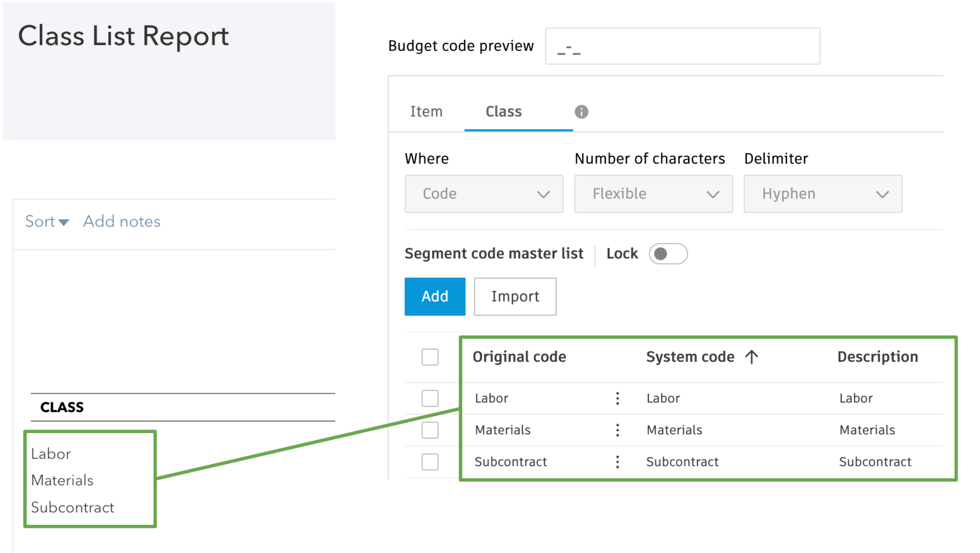The image size is (980, 553).
Task: Click Materials in Description column
Action: pyautogui.click(x=867, y=430)
